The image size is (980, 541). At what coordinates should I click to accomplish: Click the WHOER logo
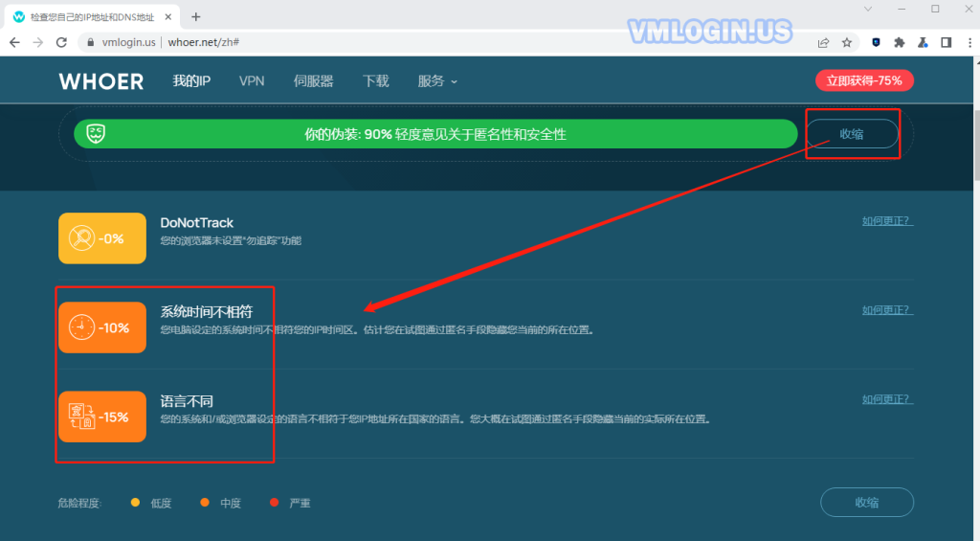click(101, 81)
